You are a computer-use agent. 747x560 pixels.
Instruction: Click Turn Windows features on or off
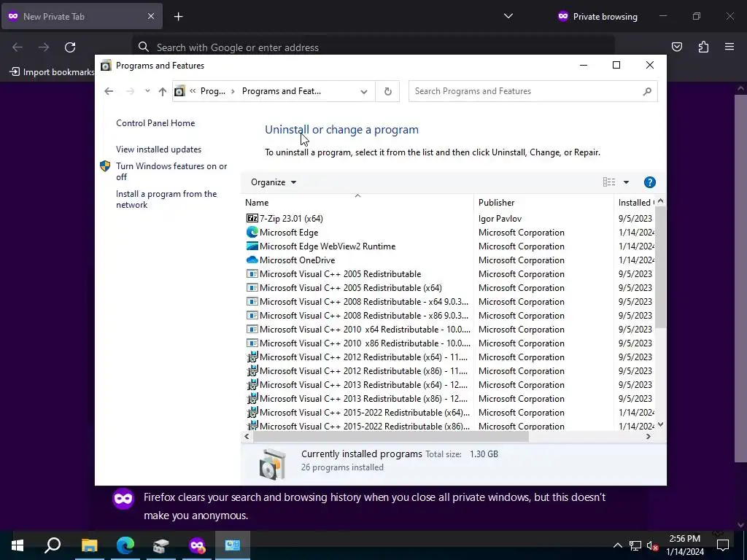point(171,171)
